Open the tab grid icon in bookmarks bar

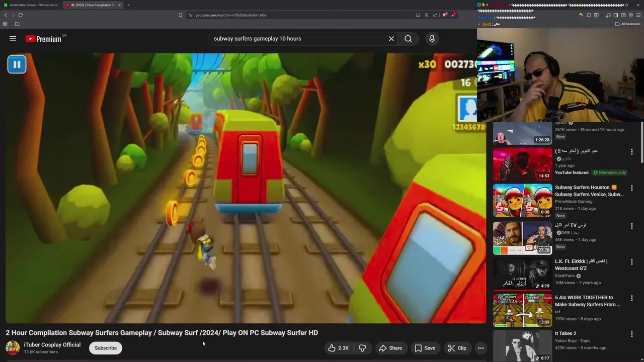[x=5, y=24]
